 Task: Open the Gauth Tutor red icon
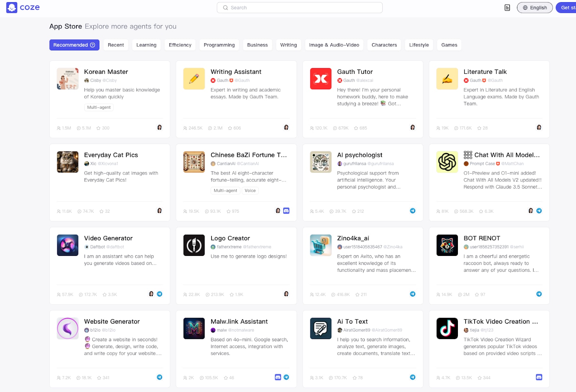[320, 78]
